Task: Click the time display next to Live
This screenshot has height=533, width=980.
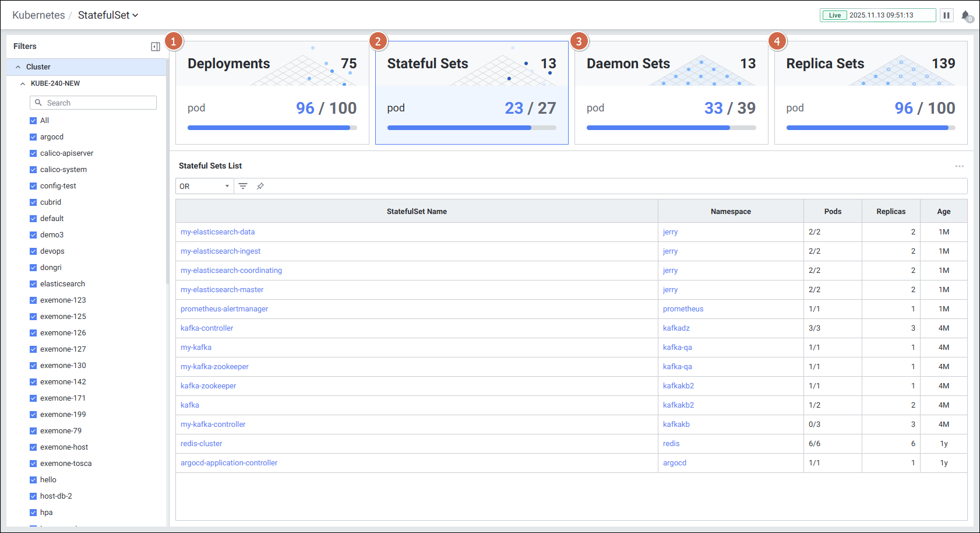Action: (x=881, y=15)
